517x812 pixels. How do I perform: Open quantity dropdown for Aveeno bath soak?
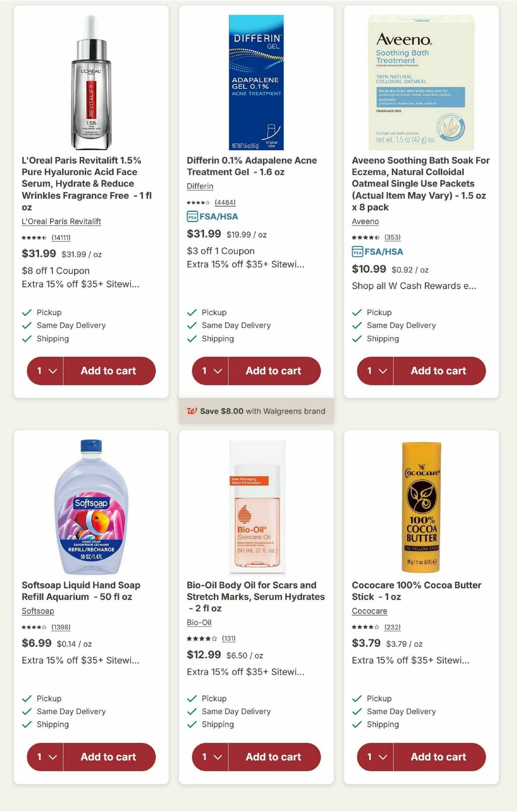375,371
